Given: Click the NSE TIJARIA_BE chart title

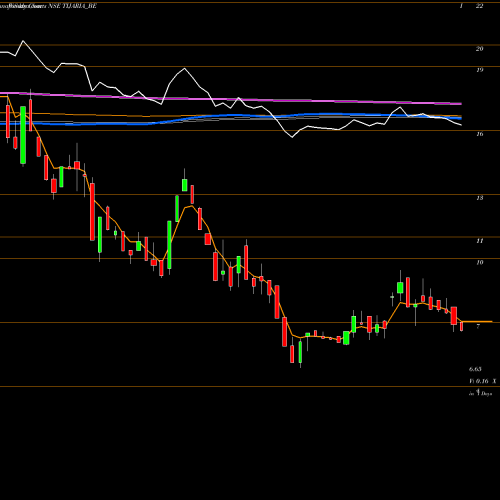Looking at the screenshot, I should [x=72, y=6].
